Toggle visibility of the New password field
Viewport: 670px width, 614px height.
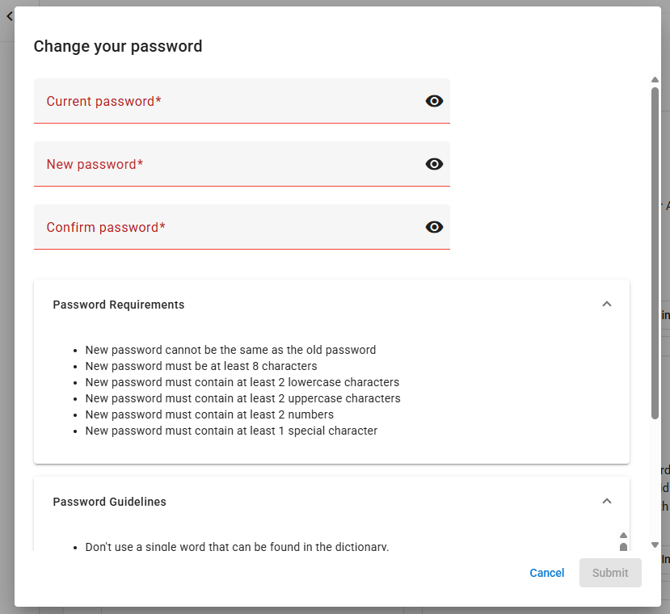pos(434,164)
